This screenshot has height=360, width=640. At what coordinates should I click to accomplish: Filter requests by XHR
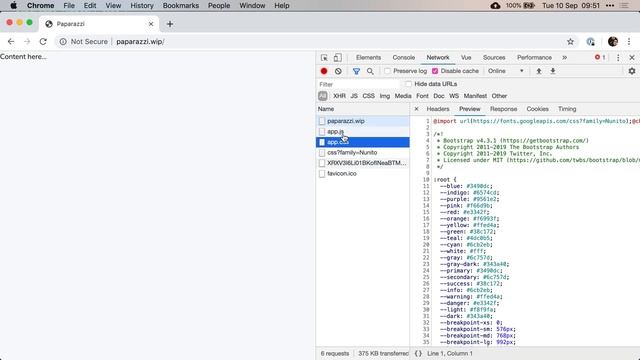click(339, 96)
